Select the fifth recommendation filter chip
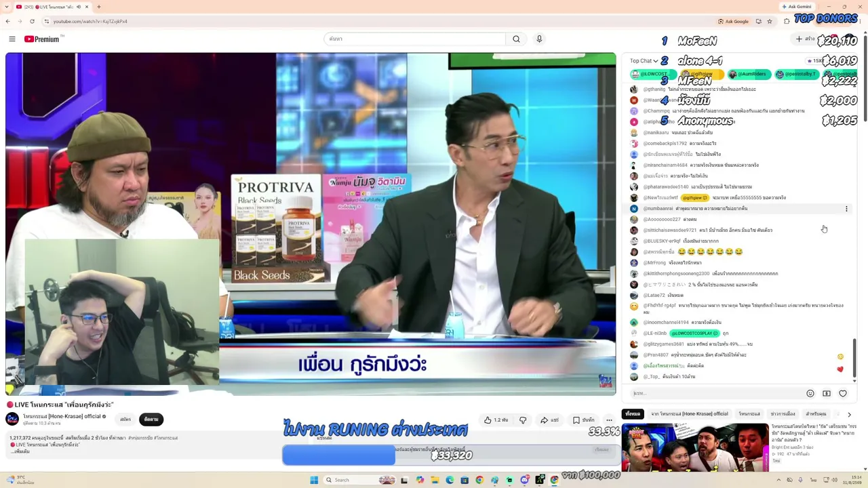This screenshot has width=868, height=488. [816, 413]
